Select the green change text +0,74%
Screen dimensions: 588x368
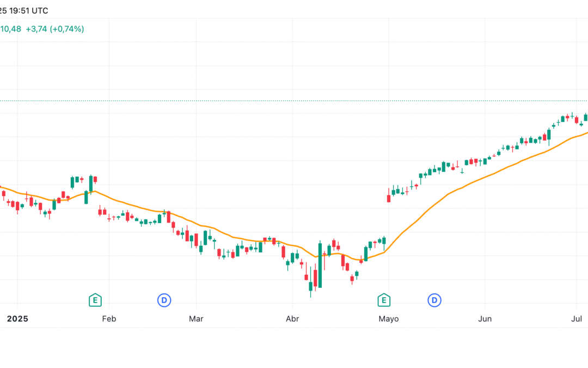tap(66, 28)
